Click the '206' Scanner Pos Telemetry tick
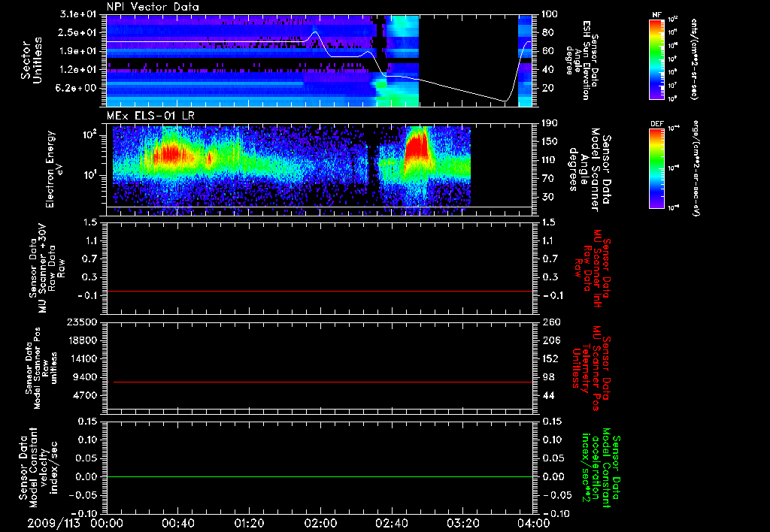The image size is (770, 532). click(550, 340)
